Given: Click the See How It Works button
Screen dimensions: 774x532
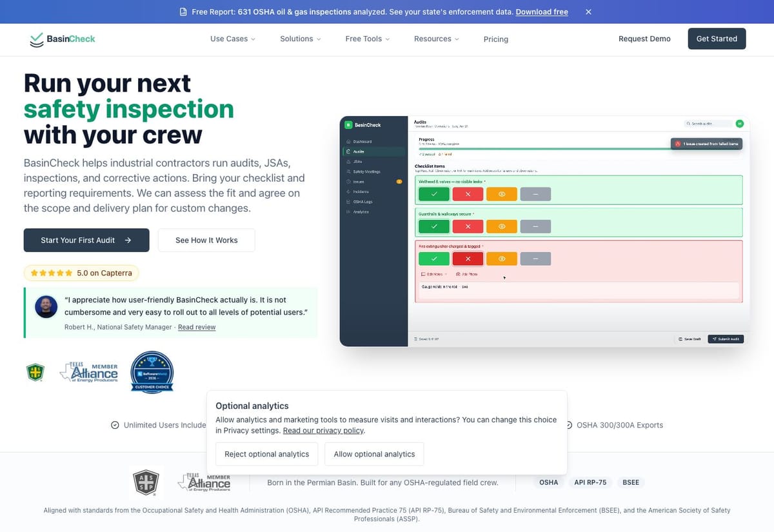Looking at the screenshot, I should [x=206, y=240].
